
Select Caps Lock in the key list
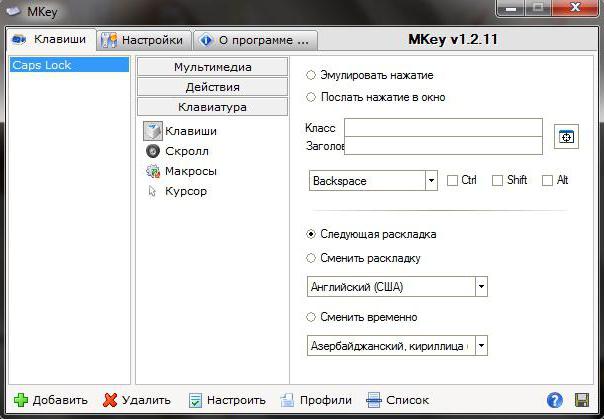pyautogui.click(x=69, y=65)
